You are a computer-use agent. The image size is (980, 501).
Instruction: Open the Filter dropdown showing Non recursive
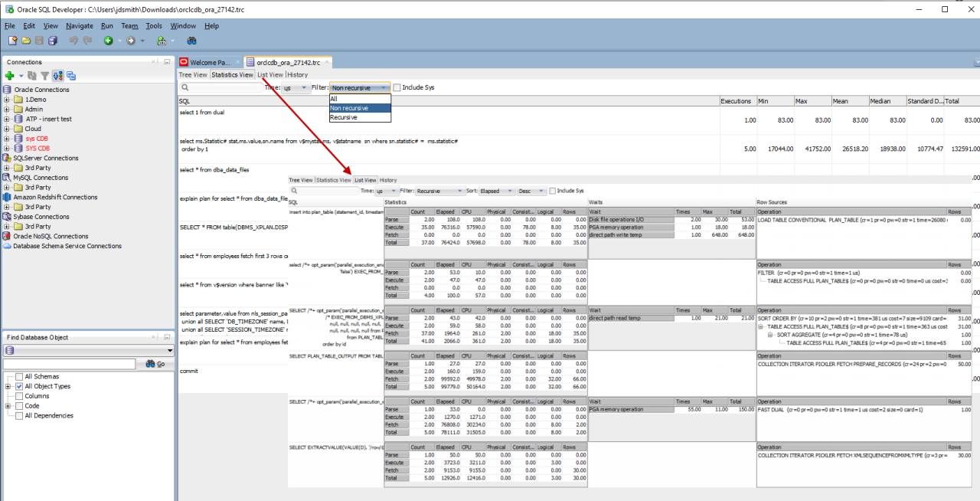coord(360,88)
